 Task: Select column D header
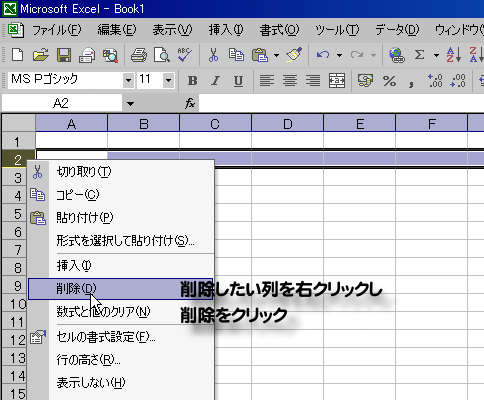click(x=287, y=123)
